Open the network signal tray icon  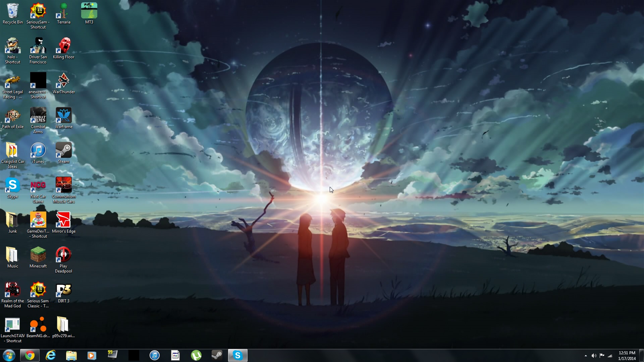point(610,356)
